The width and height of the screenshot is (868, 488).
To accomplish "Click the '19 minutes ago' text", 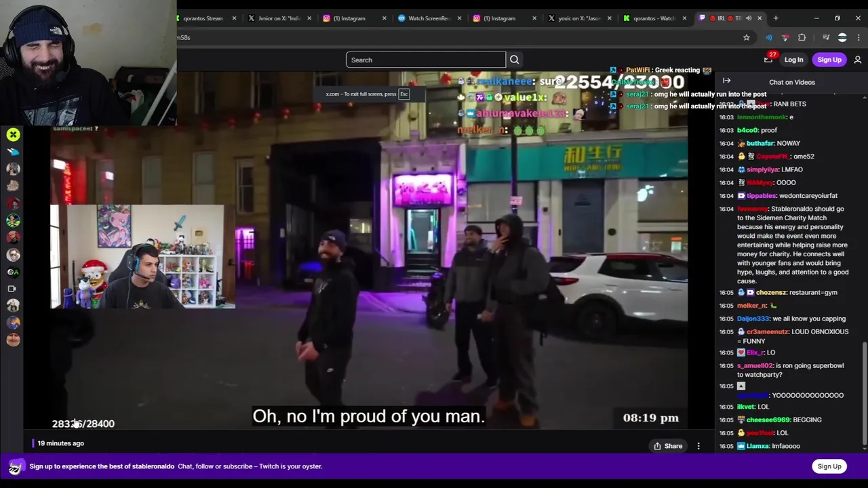I will 60,443.
